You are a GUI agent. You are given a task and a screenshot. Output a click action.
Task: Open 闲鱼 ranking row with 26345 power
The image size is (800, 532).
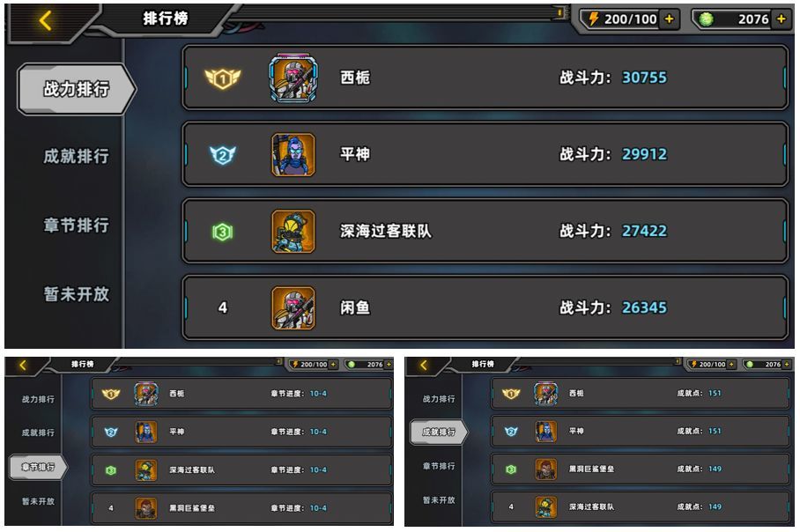point(485,308)
